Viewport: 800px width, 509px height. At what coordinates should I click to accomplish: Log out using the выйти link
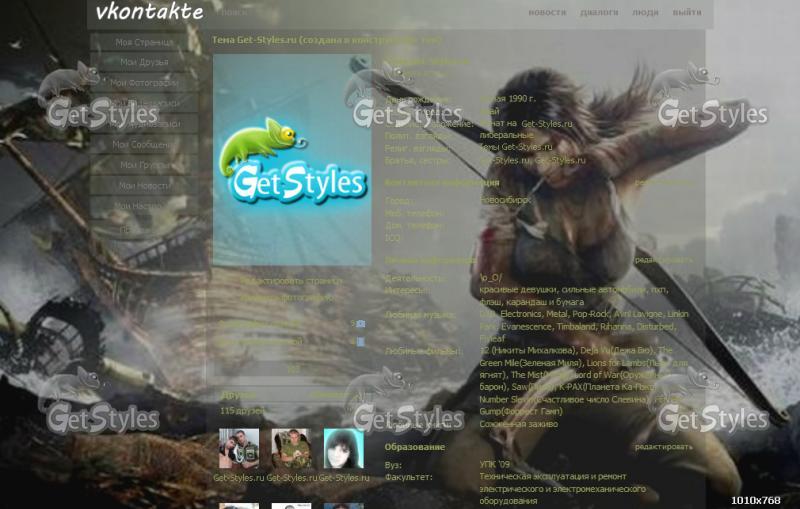click(686, 13)
